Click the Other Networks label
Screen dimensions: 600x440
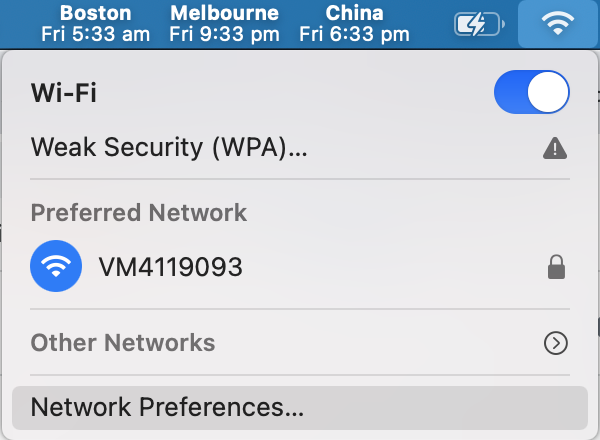123,342
